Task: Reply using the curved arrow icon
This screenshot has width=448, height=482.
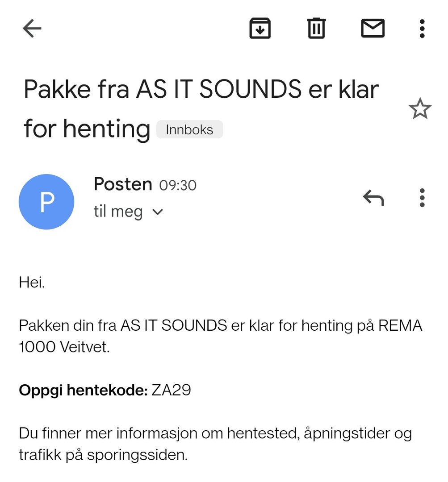Action: click(x=373, y=198)
